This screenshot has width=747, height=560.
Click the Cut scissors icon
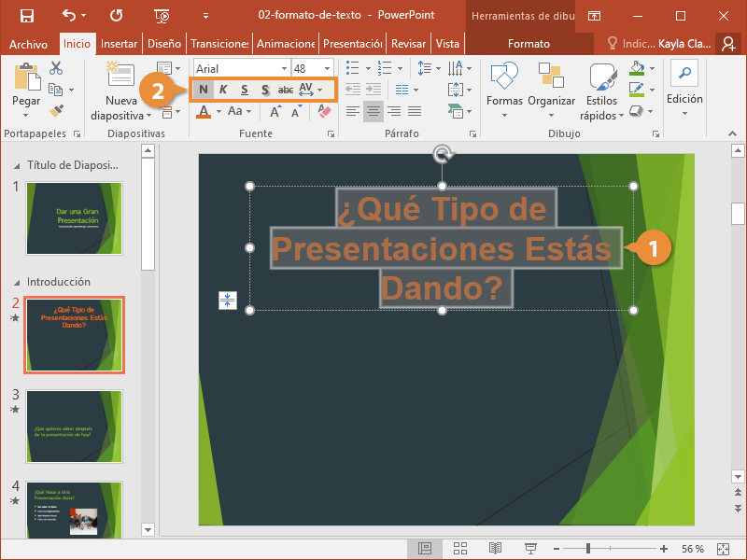pos(56,68)
